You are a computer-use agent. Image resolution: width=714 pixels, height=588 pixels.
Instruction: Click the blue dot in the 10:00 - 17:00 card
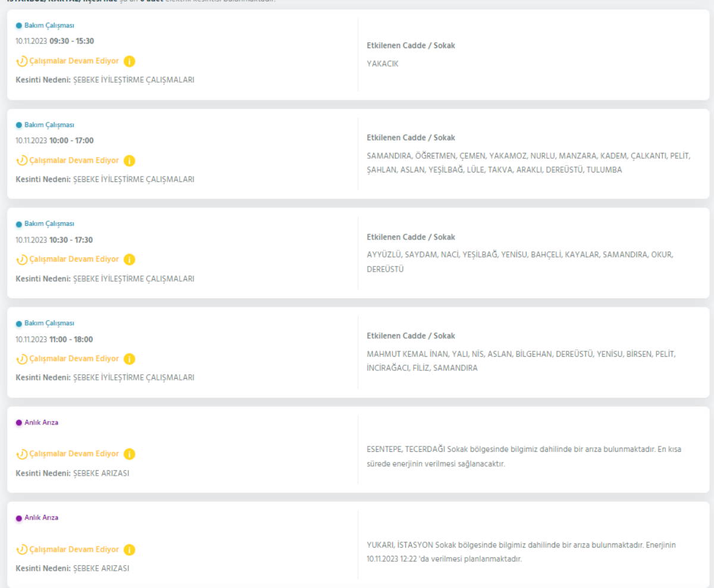click(x=19, y=125)
